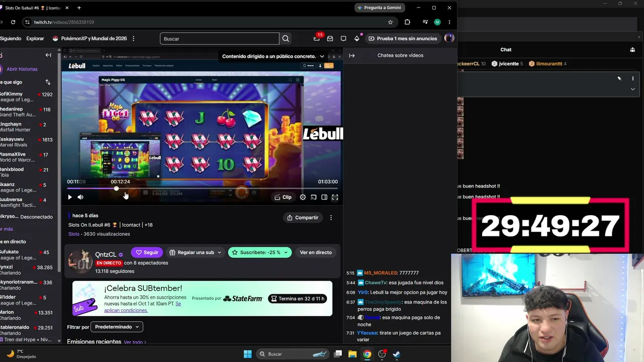
Task: Click the Windows taskbar Buscar search box
Action: pos(293,354)
